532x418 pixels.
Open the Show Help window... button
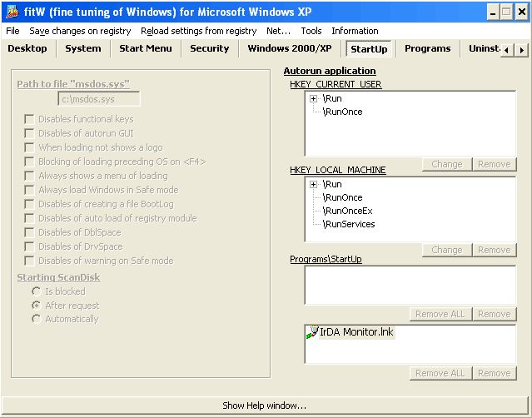coord(264,406)
